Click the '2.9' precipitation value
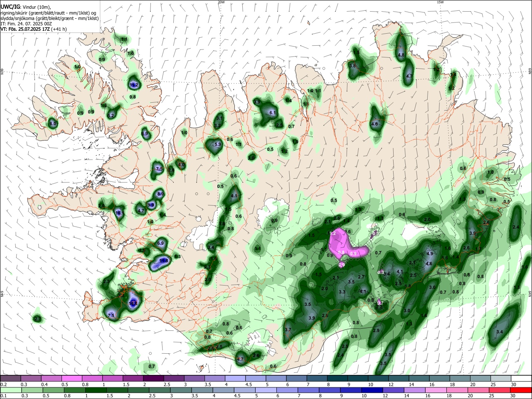The width and height of the screenshot is (532, 399). coord(377,330)
